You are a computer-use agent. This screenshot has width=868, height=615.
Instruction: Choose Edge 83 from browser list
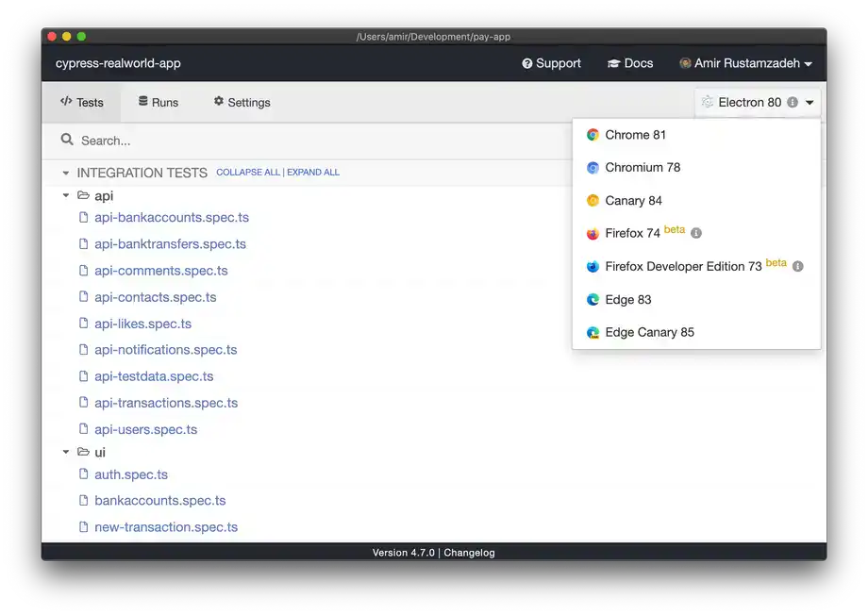(x=696, y=299)
